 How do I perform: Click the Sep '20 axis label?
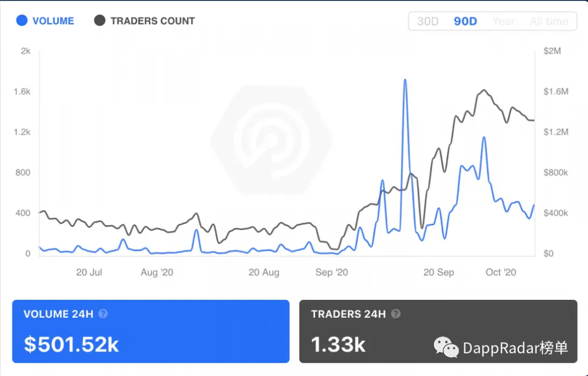click(332, 272)
